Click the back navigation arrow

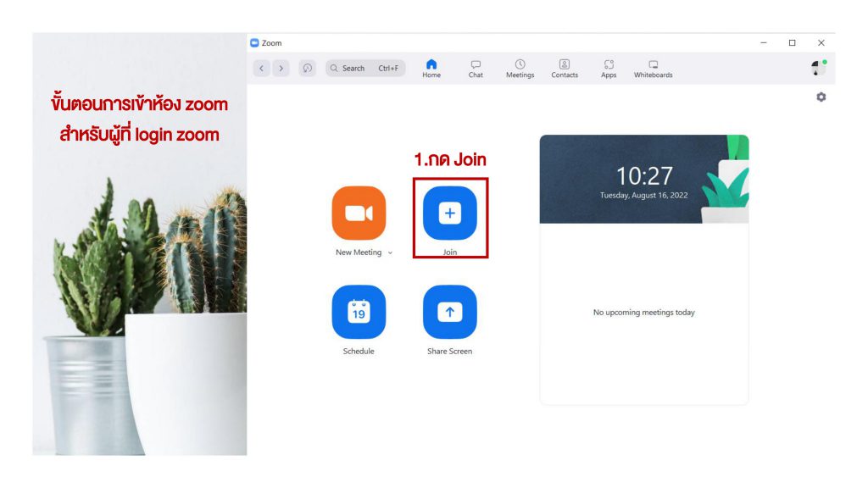point(261,68)
